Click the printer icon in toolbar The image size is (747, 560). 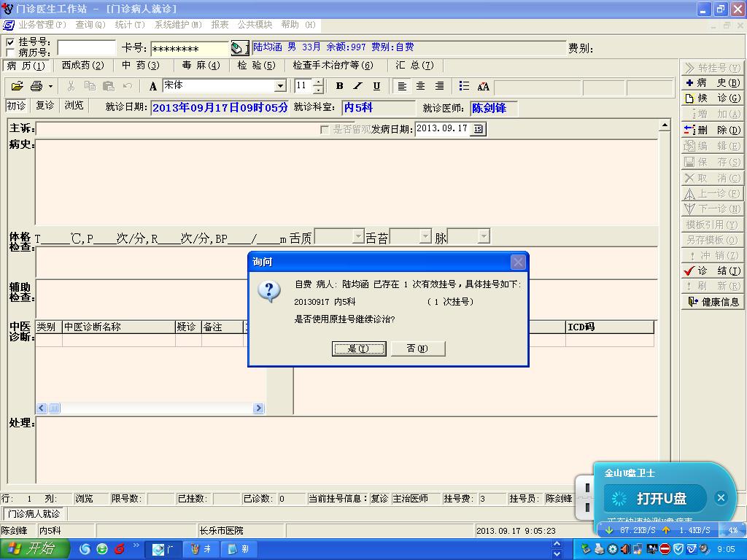pyautogui.click(x=36, y=86)
